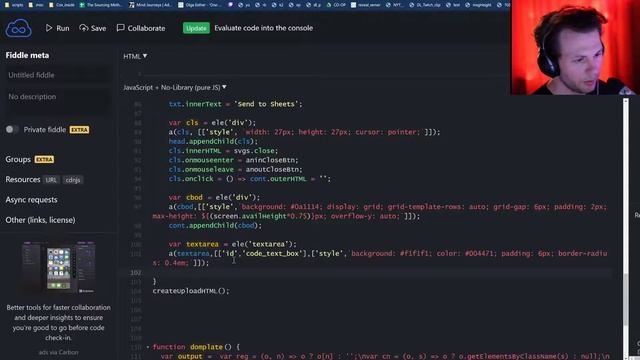The image size is (640, 360).
Task: Open the HTML panel dropdown
Action: pos(135,56)
